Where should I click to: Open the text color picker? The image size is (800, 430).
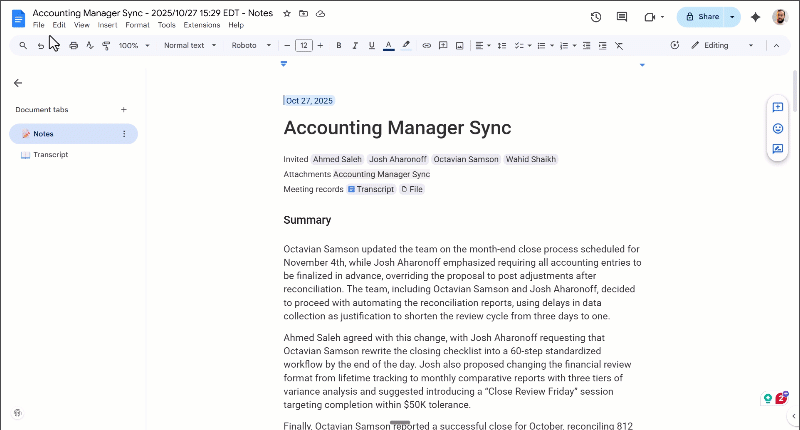388,45
